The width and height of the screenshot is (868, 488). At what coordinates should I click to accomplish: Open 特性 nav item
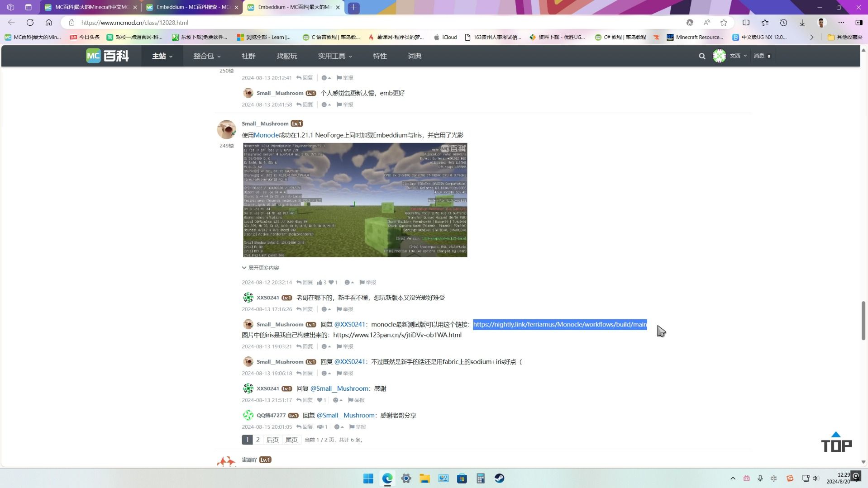click(x=380, y=56)
